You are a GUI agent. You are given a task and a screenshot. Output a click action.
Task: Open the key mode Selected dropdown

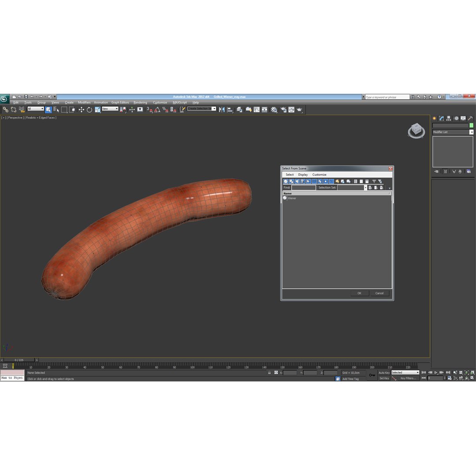(x=405, y=372)
